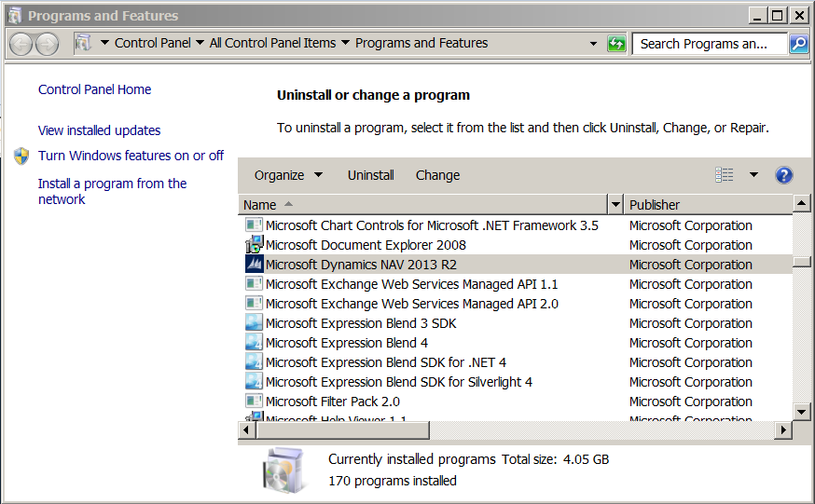Open Turn Windows features on or off

(x=131, y=156)
